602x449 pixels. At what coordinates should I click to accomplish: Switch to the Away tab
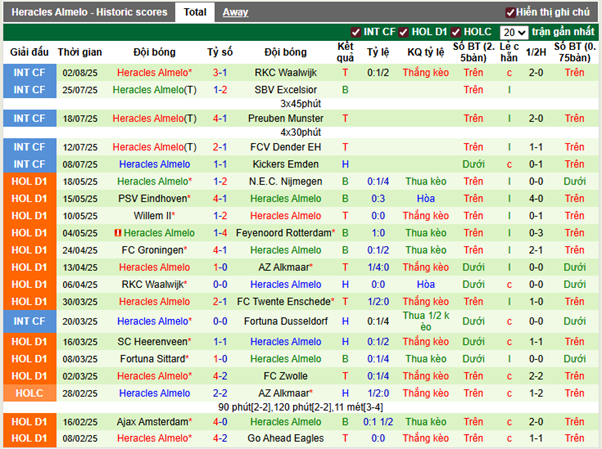coord(235,12)
